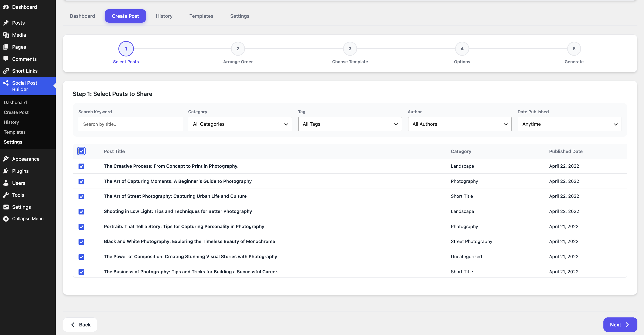Screen dimensions: 644x335
Task: Click the Users person icon
Action: (6, 183)
